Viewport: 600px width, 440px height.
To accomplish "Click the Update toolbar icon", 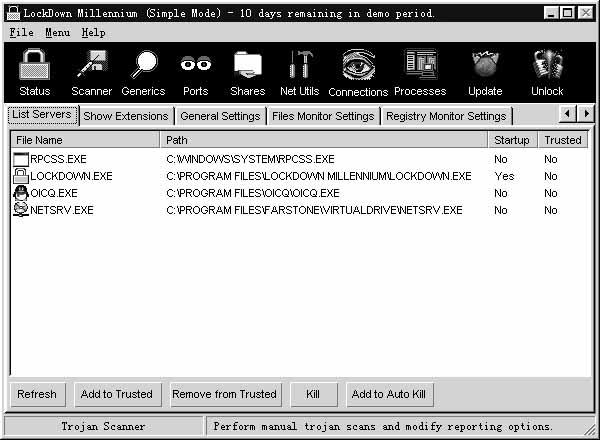I will coord(485,72).
